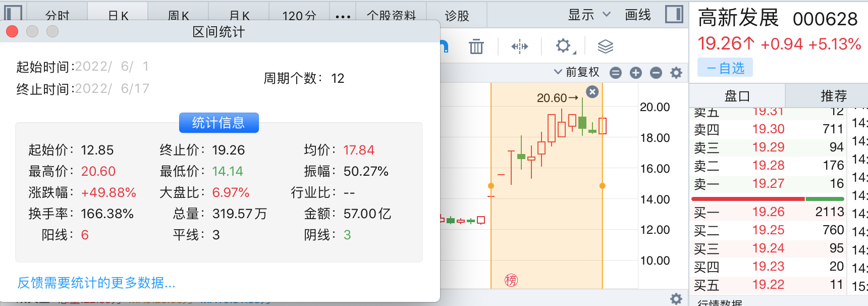
Task: Close the 区间统计 dialog window
Action: tap(12, 31)
